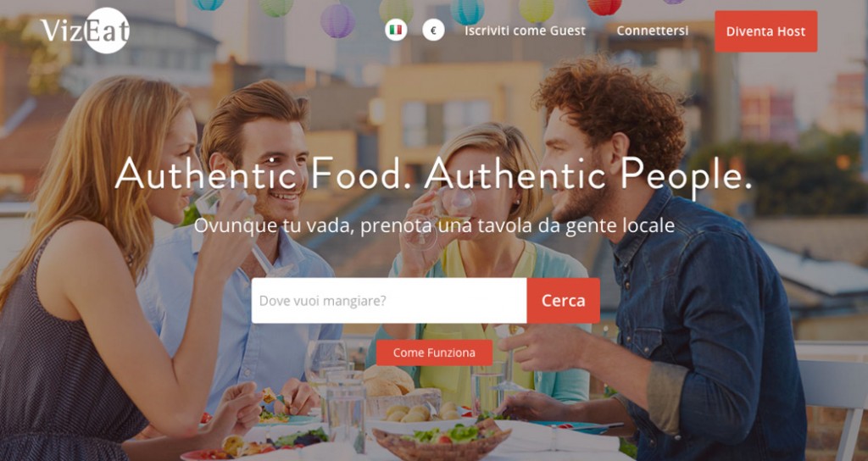Select Connettersi to log in
This screenshot has width=868, height=461.
(653, 31)
